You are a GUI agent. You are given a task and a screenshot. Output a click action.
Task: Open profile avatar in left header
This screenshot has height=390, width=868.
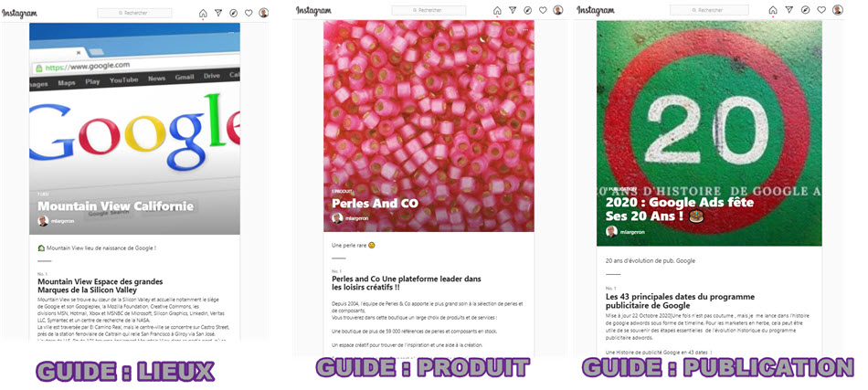263,13
